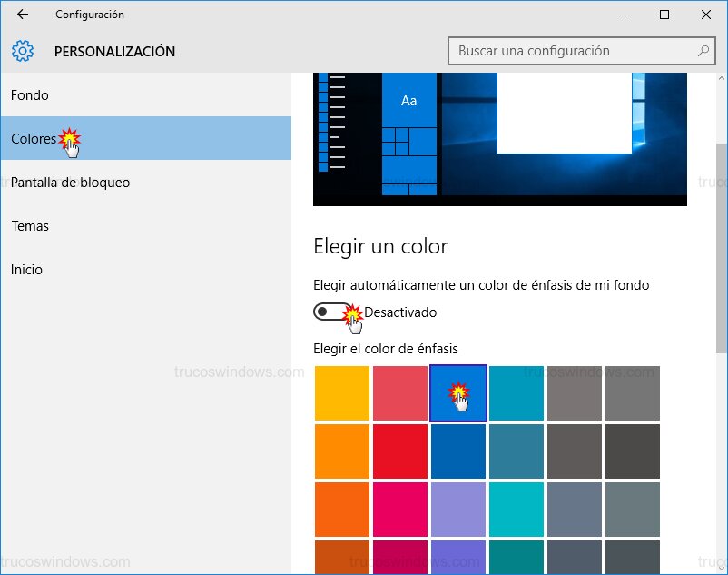Viewport: 728px width, 575px height.
Task: Select the yellow accent color swatch
Action: (x=341, y=393)
